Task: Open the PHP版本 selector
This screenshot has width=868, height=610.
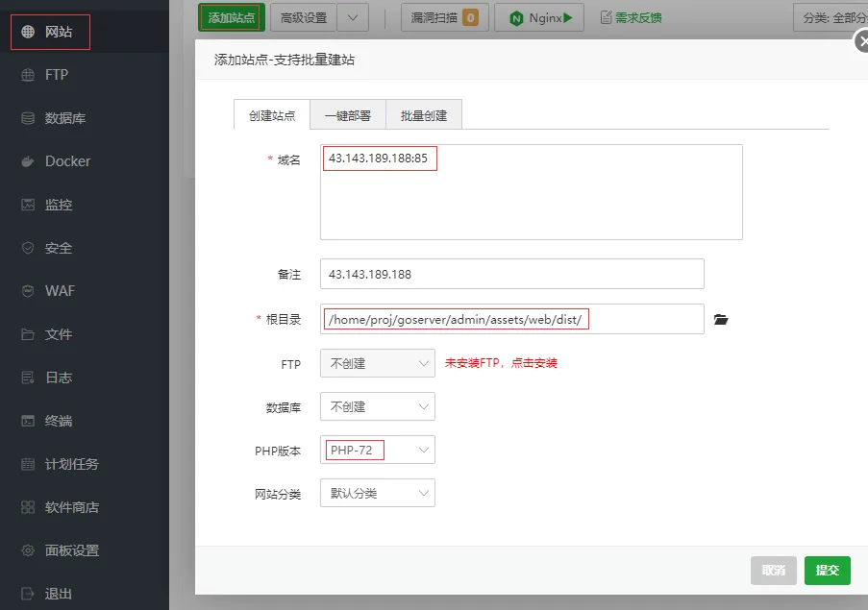Action: click(x=377, y=450)
